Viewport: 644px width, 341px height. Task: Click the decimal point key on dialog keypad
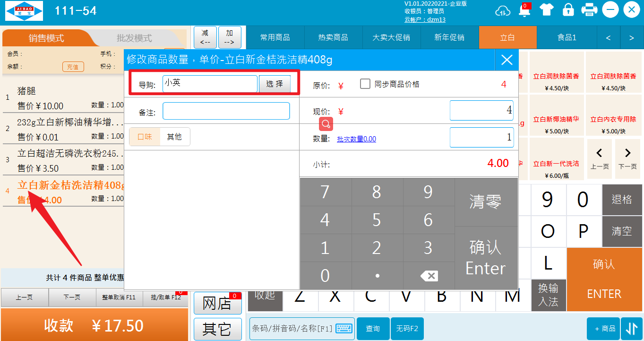(377, 276)
